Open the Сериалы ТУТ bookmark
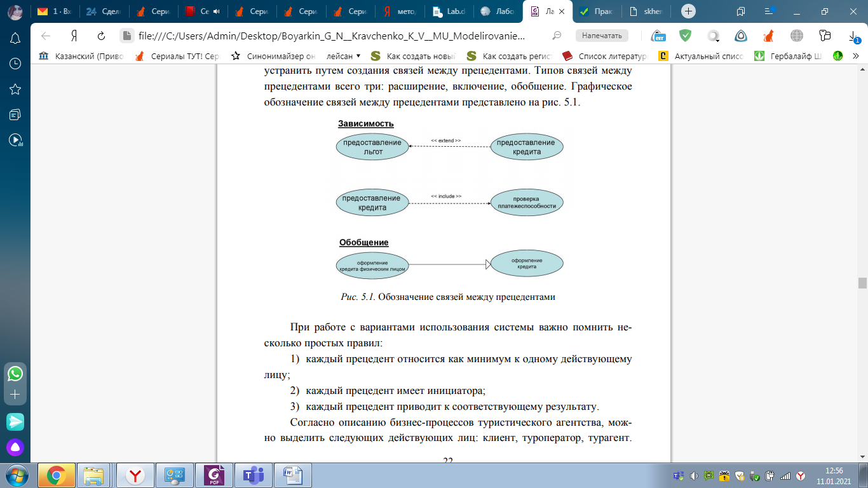Image resolution: width=868 pixels, height=488 pixels. tap(177, 56)
